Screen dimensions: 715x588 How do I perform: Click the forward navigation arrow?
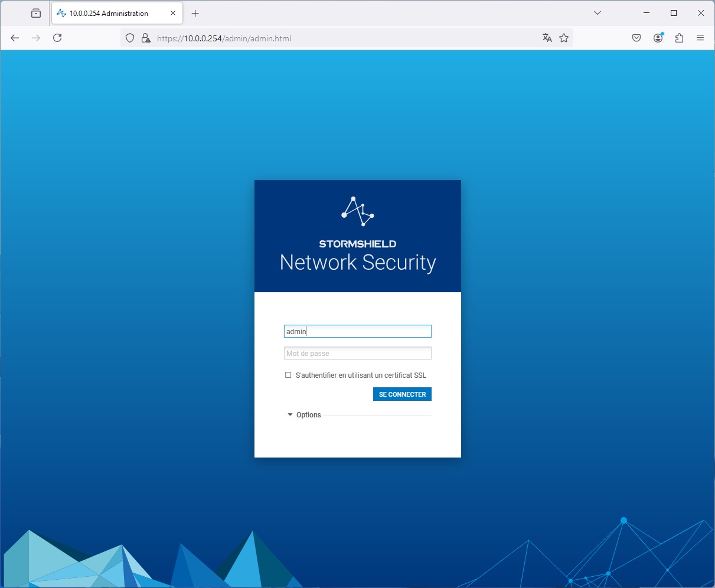(36, 38)
